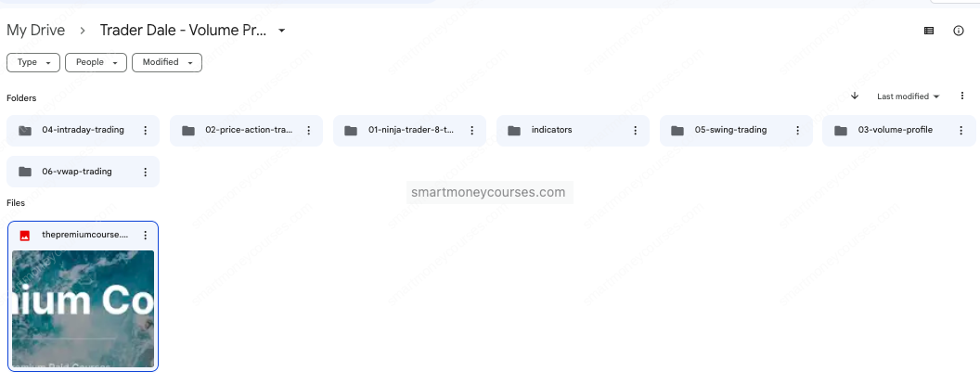Expand the Type filter dropdown

tap(33, 62)
